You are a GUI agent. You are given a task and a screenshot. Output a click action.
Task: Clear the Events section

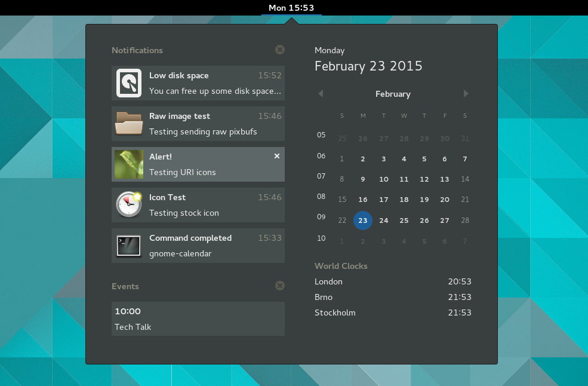(x=279, y=286)
